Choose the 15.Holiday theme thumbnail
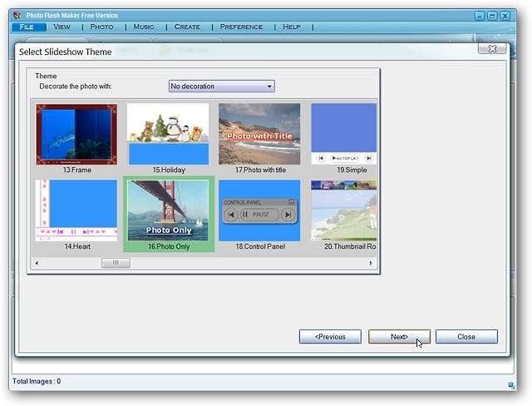The height and width of the screenshot is (406, 532). pyautogui.click(x=168, y=134)
